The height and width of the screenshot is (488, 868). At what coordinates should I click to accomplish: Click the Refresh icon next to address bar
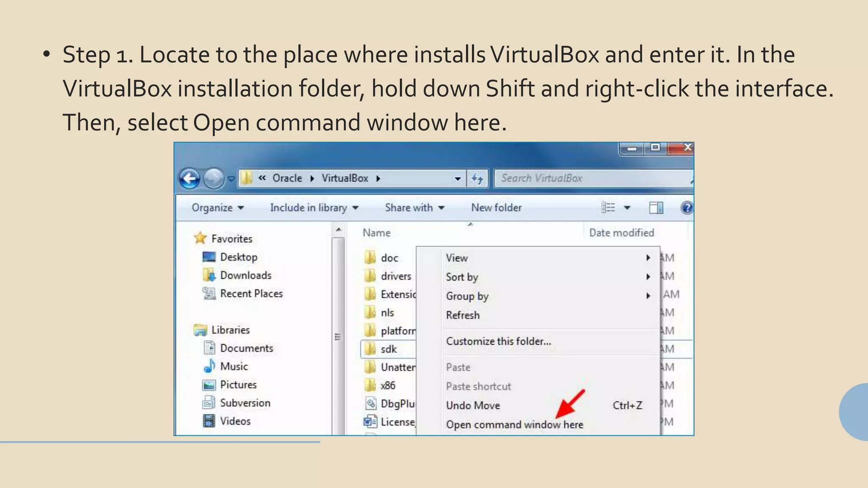pyautogui.click(x=478, y=178)
